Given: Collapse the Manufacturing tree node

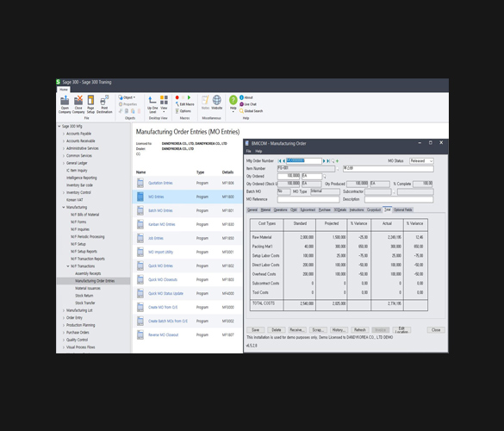Looking at the screenshot, I should pos(64,207).
